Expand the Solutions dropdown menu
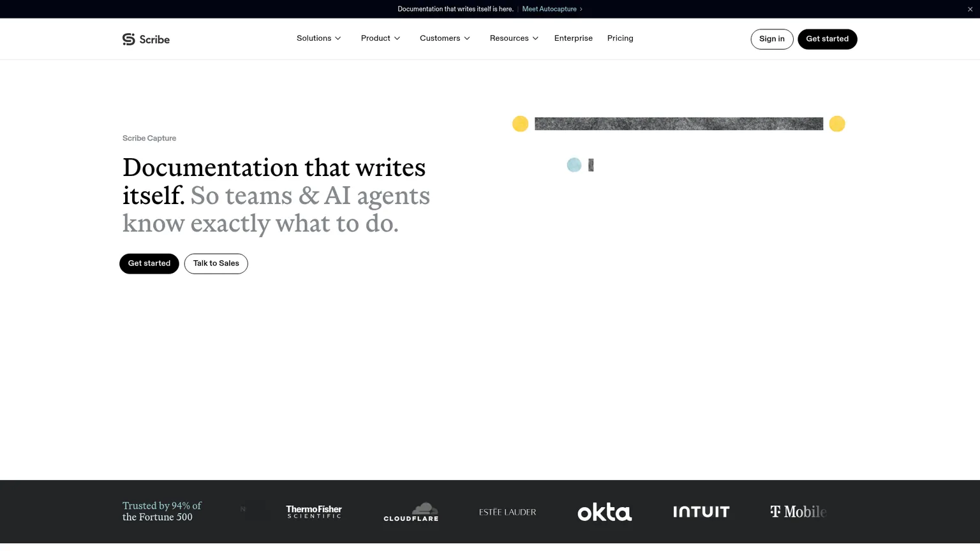Screen dimensions: 980x551 click(319, 38)
